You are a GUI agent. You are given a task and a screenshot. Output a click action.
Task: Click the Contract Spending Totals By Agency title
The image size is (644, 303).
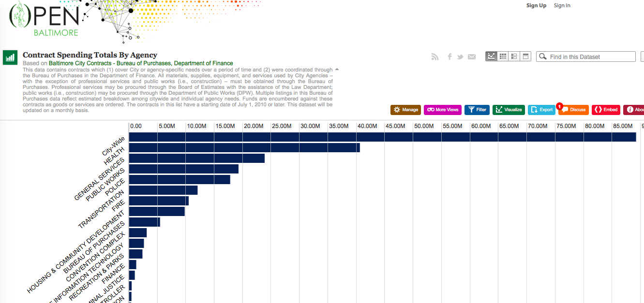click(90, 55)
